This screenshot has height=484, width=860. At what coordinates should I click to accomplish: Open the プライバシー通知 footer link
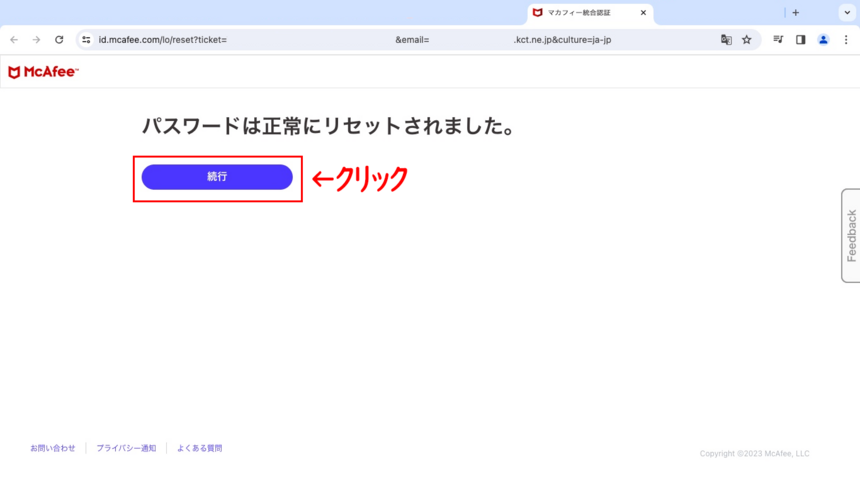tap(126, 448)
